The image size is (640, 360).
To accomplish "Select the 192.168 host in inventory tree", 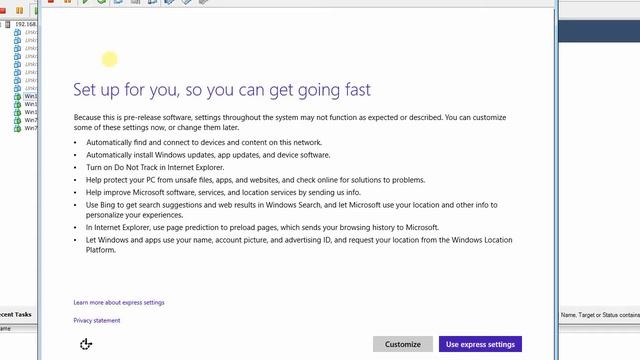I will (25, 24).
